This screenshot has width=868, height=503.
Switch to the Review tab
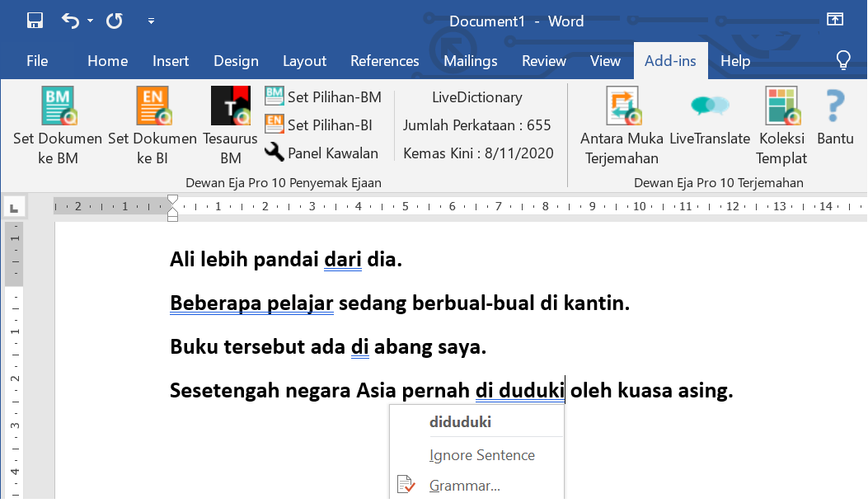click(x=543, y=61)
